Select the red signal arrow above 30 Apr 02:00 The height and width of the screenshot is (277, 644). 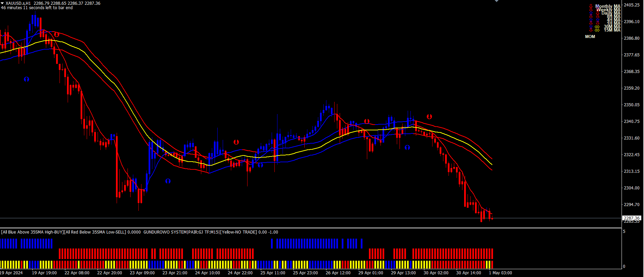pyautogui.click(x=429, y=116)
